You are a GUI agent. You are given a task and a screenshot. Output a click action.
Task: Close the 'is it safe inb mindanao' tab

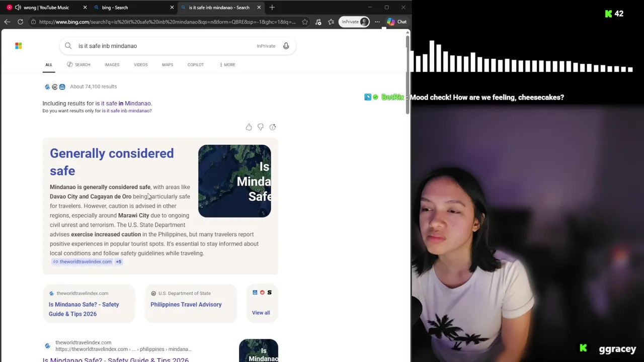point(259,8)
